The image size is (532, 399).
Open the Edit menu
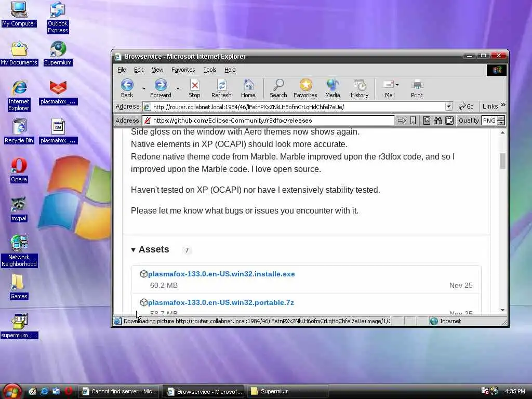(138, 70)
